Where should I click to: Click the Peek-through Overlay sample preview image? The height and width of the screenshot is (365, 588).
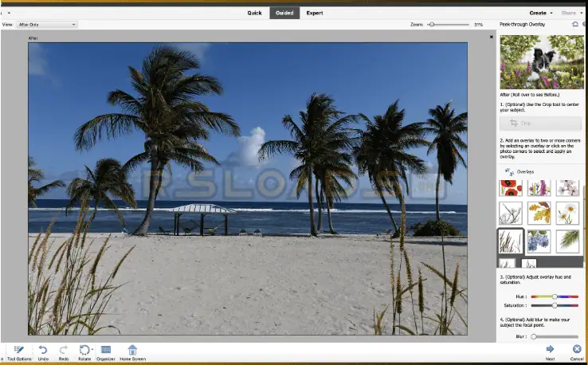(542, 62)
